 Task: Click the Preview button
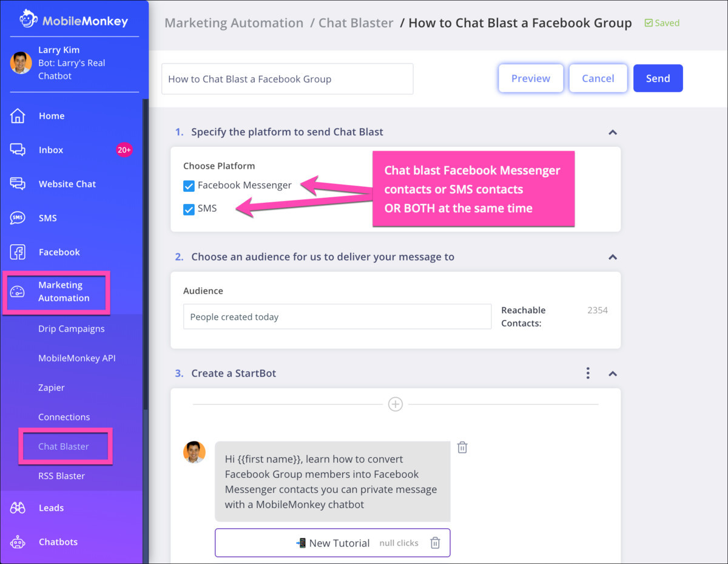point(530,78)
